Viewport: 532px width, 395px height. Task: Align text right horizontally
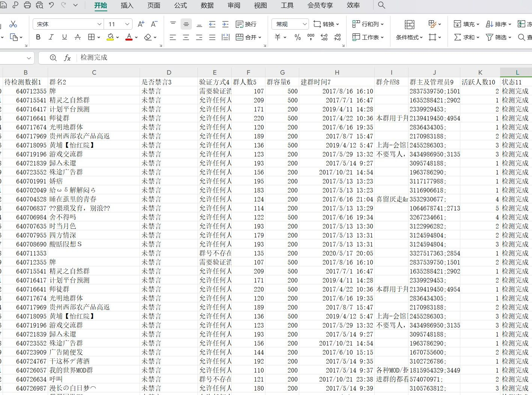(x=199, y=37)
